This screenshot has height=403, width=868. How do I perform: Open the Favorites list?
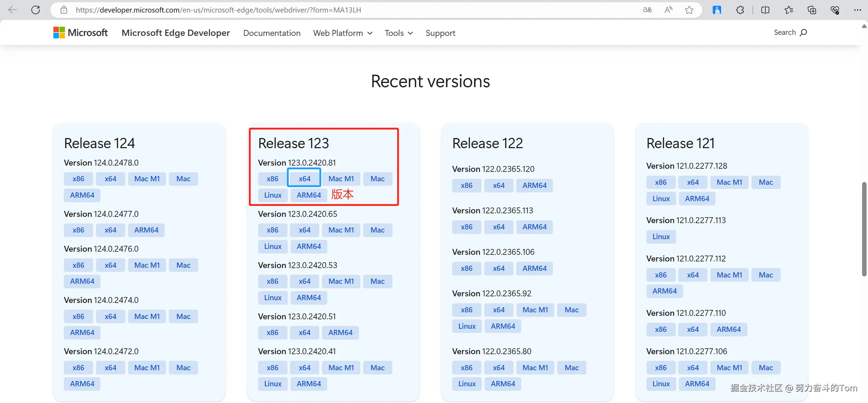788,10
